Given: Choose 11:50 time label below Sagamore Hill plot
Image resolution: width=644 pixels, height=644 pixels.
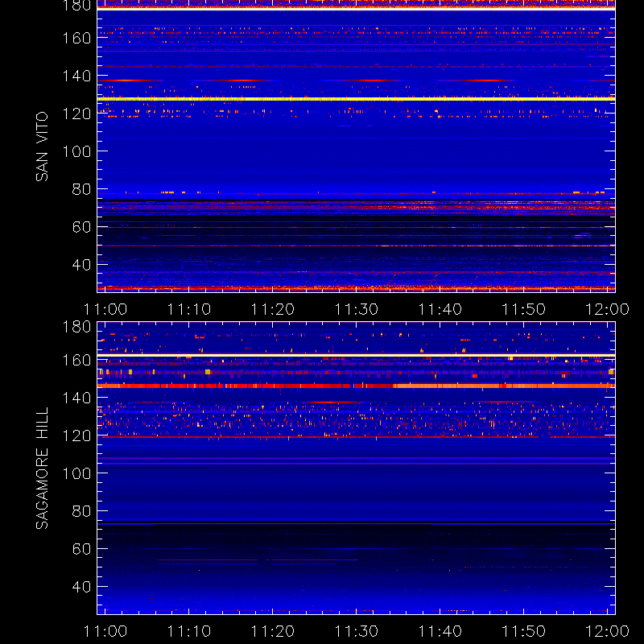Looking at the screenshot, I should 524,631.
